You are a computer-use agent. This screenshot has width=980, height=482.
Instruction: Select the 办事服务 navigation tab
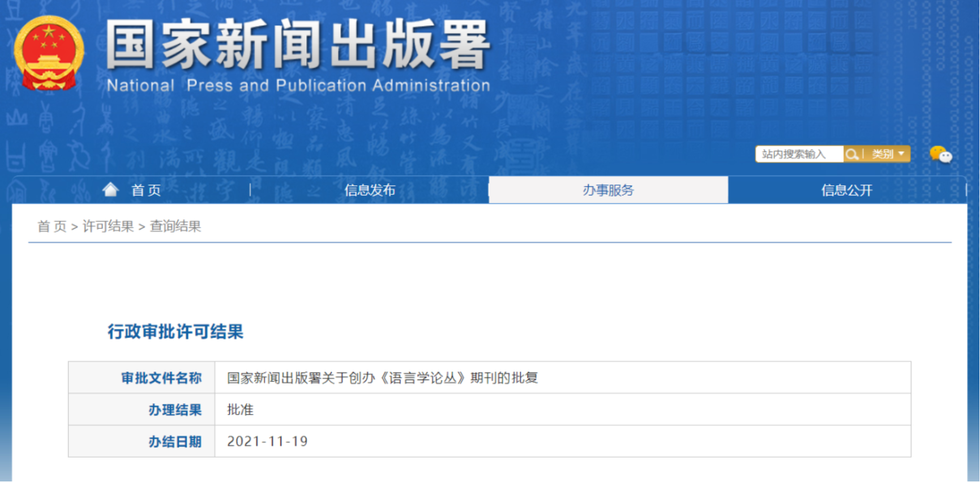click(x=609, y=190)
